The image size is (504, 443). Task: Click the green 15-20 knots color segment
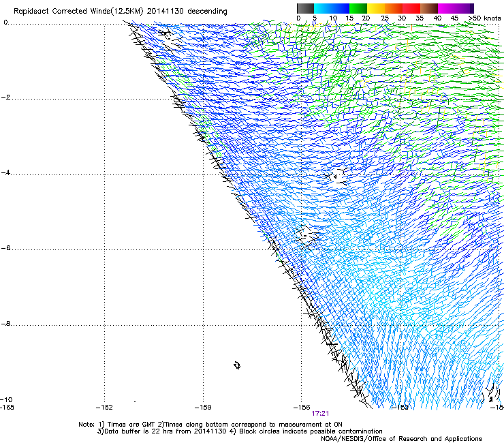(358, 8)
